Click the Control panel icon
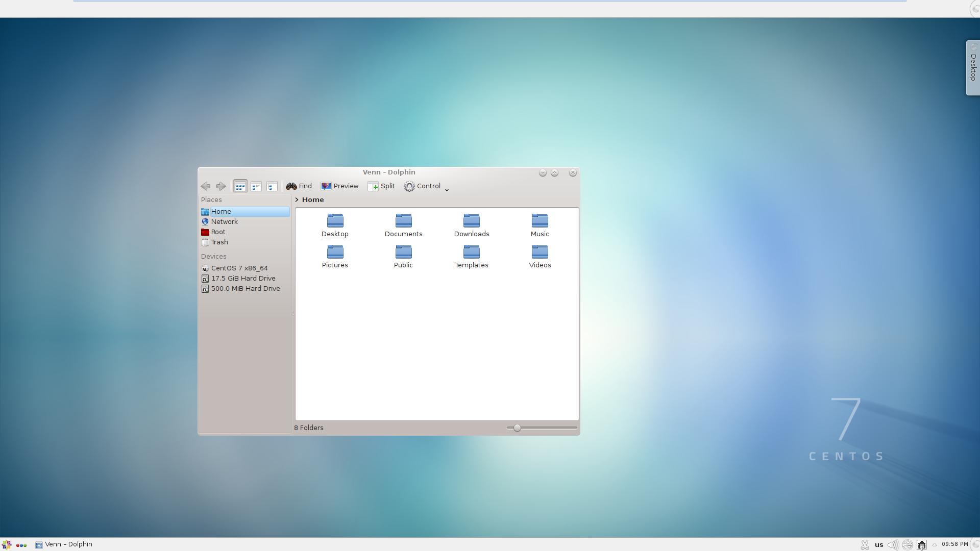Image resolution: width=980 pixels, height=551 pixels. point(408,186)
